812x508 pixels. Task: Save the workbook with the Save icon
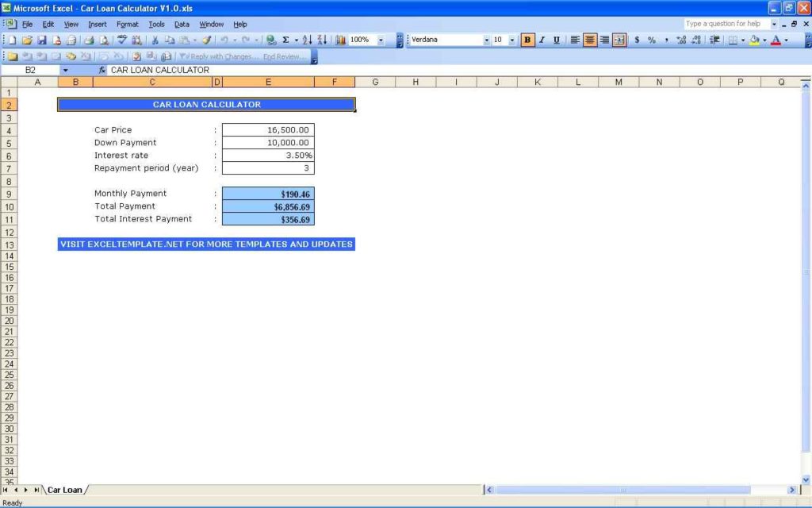(x=42, y=40)
